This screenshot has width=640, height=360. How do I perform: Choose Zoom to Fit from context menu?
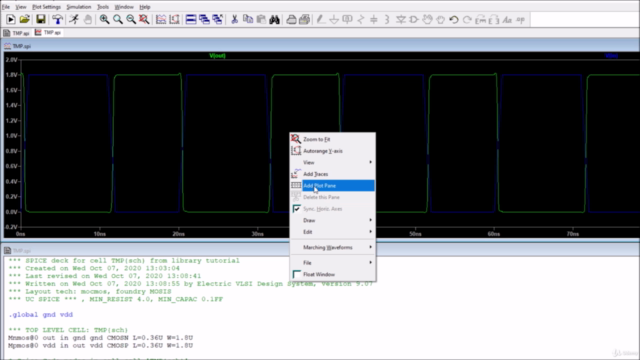click(333, 139)
